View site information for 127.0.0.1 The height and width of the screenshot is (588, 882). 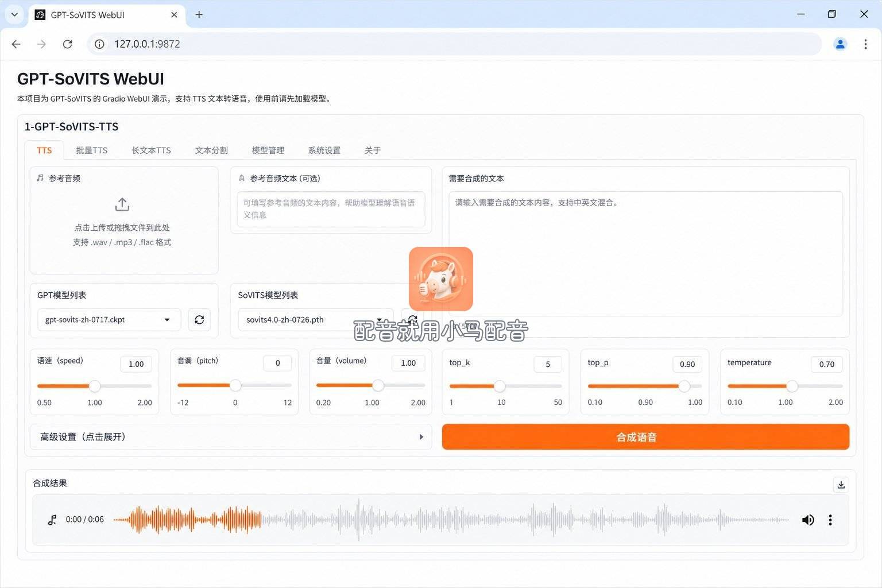pyautogui.click(x=99, y=44)
